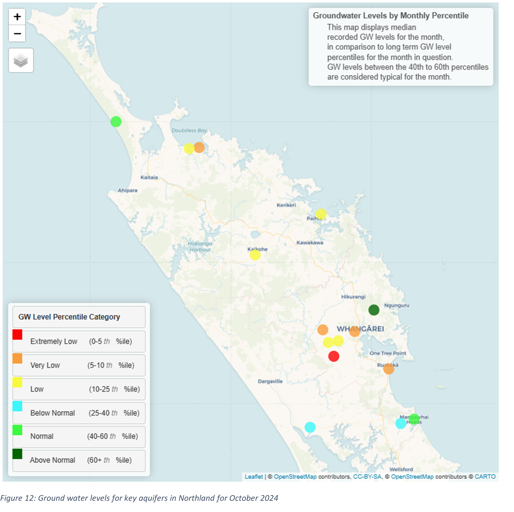Image resolution: width=514 pixels, height=512 pixels.
Task: Select the red marker south of Whangārei
Action: click(334, 356)
